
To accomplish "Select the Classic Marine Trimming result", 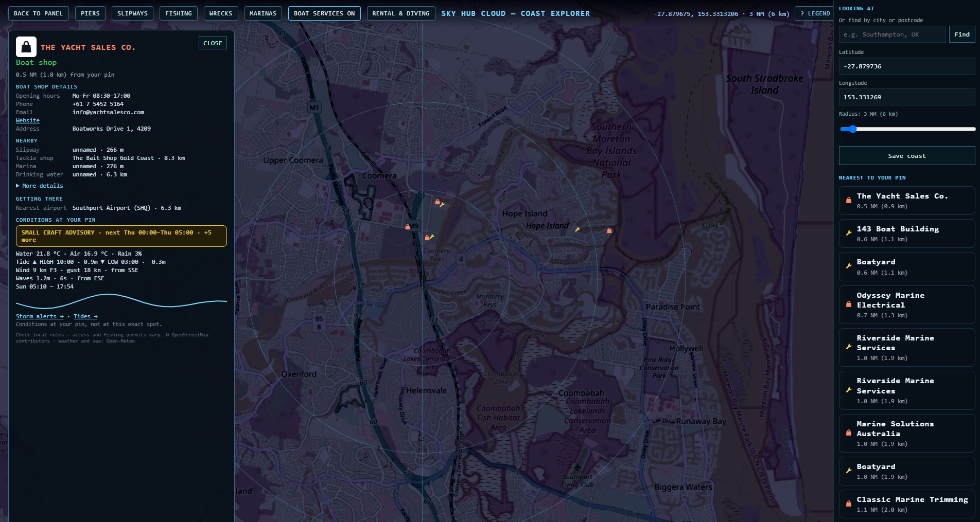I will pyautogui.click(x=907, y=504).
